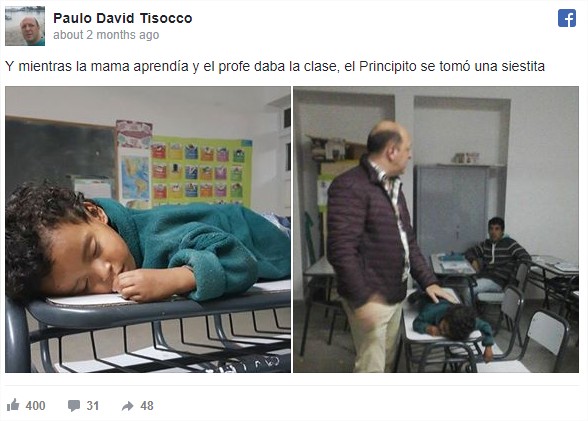Open the poster's profile picture
The width and height of the screenshot is (588, 421).
click(x=25, y=26)
